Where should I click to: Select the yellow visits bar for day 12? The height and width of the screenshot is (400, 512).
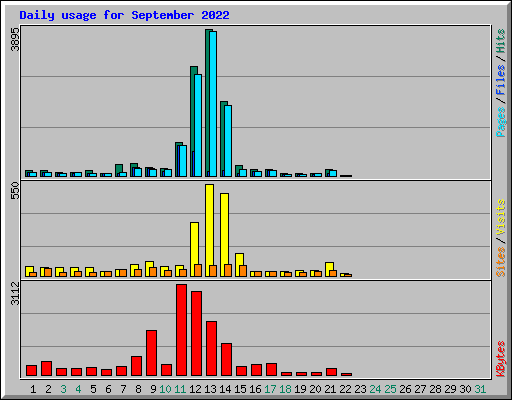[x=194, y=249]
